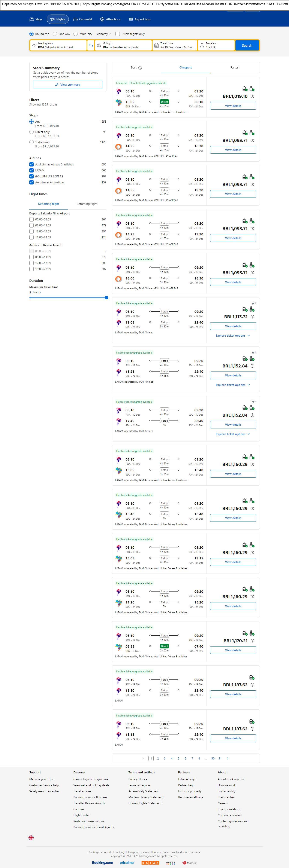Switch to the Fastest results tab
289x868 pixels.
click(x=235, y=68)
